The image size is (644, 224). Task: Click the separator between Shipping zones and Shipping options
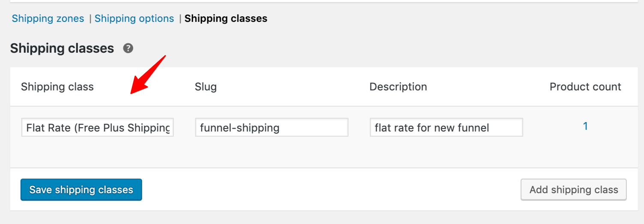pos(90,18)
